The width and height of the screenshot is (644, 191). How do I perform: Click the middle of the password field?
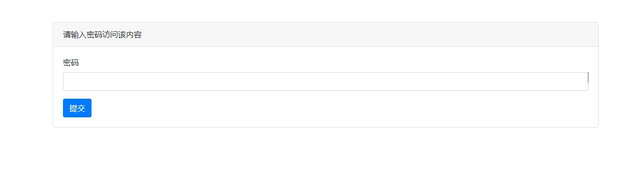coord(326,82)
